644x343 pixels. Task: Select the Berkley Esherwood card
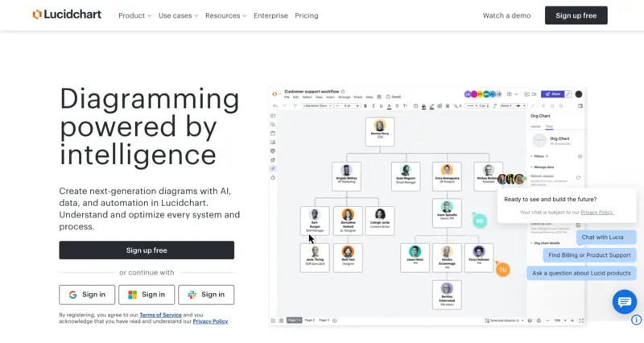point(447,295)
